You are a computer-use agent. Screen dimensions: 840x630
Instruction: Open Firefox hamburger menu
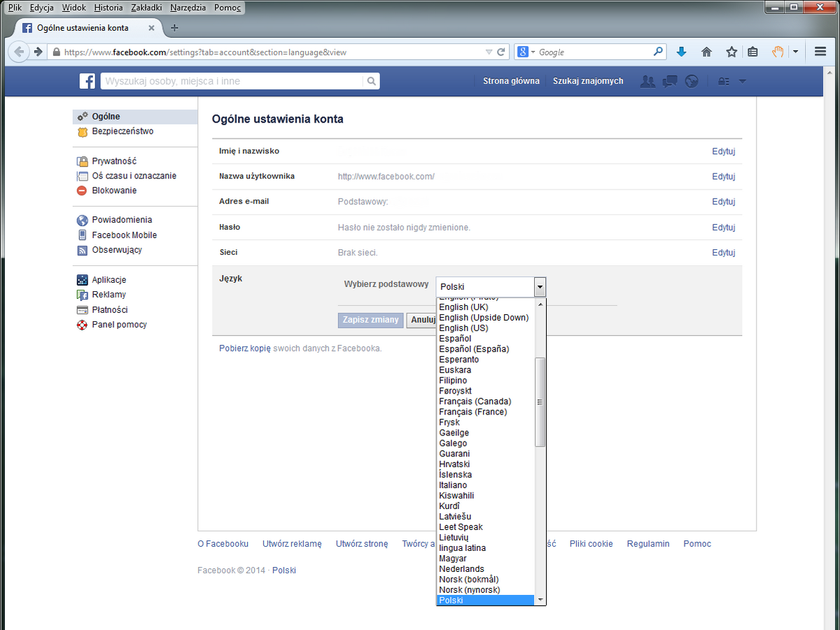(820, 52)
